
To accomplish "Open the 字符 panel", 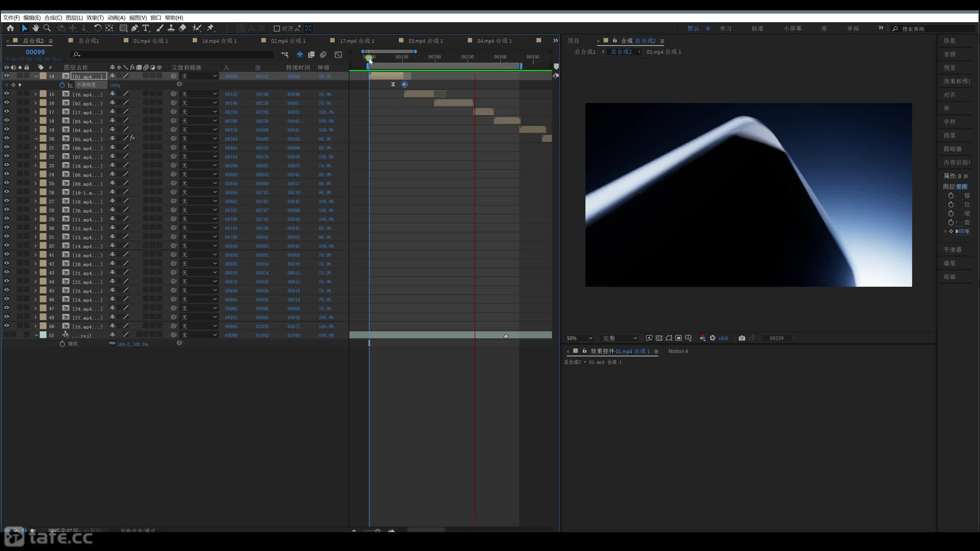I will (x=950, y=122).
